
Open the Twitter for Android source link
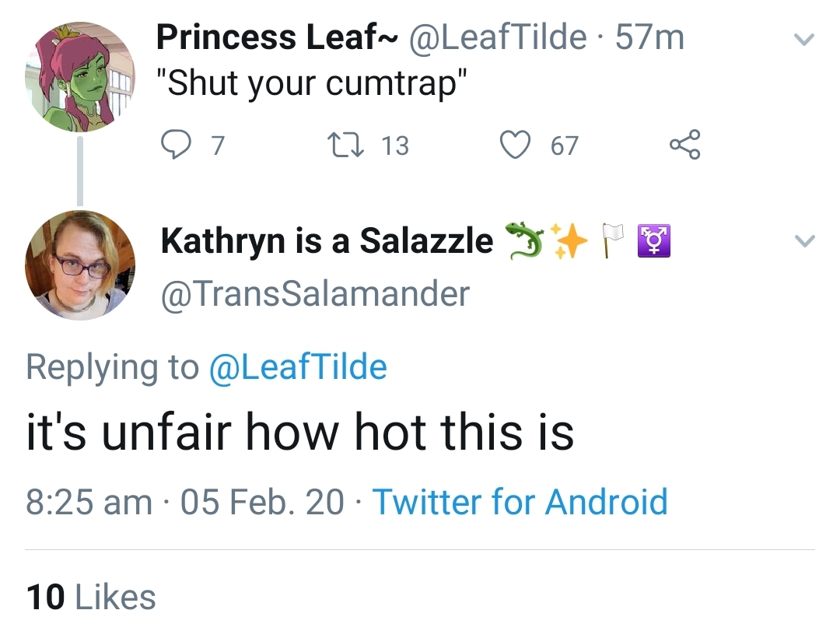pyautogui.click(x=520, y=502)
